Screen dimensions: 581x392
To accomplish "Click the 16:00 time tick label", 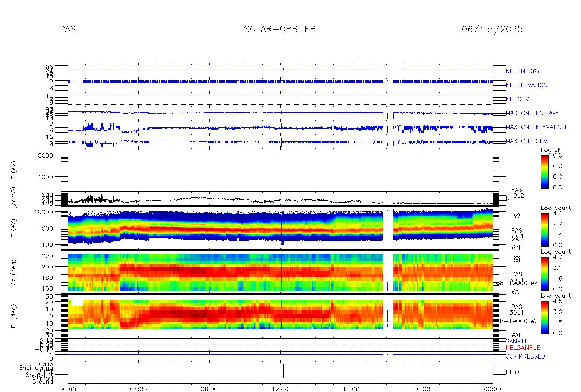I will tap(351, 389).
